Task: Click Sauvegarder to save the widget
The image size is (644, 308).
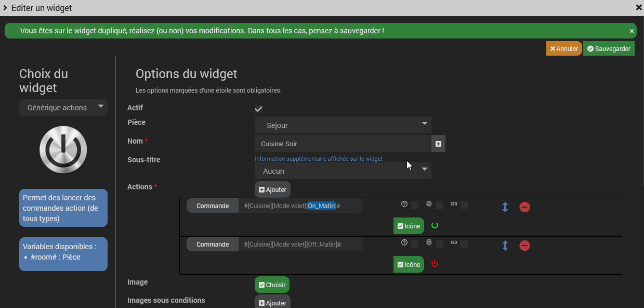Action: (x=609, y=48)
